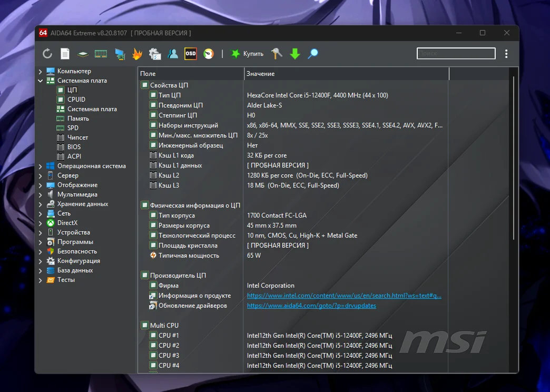Expand the Сервер tree node

tap(41, 175)
